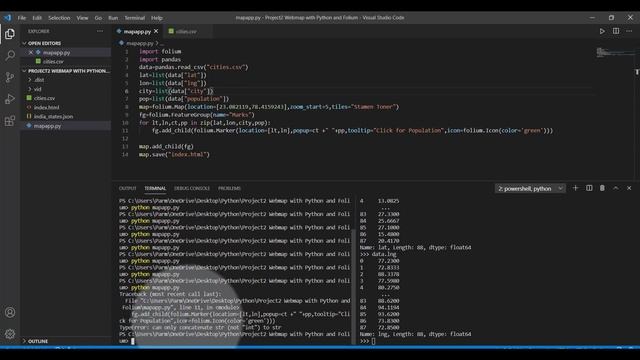This screenshot has width=640, height=360.
Task: Click the TypeError message in terminal
Action: coord(200,327)
